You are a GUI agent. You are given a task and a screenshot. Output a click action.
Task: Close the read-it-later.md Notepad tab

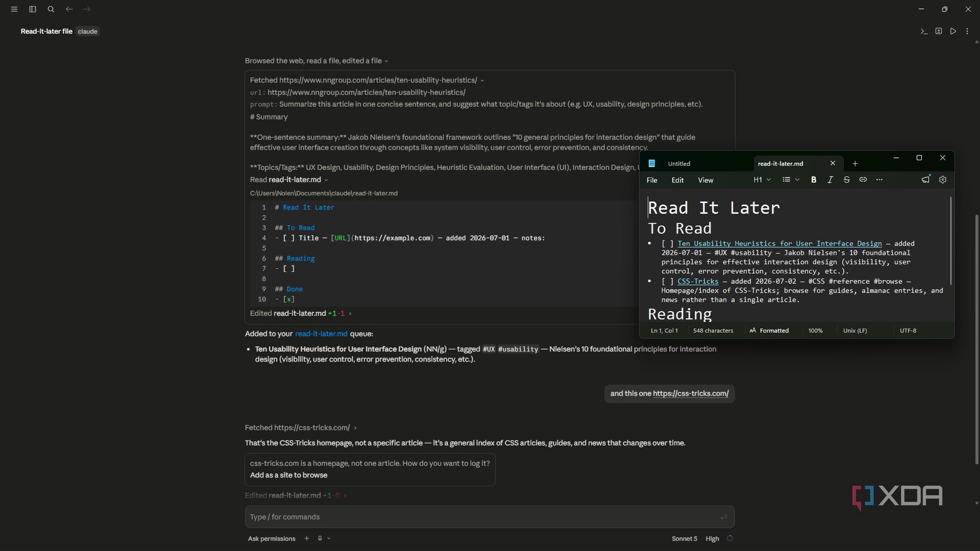[x=833, y=163]
